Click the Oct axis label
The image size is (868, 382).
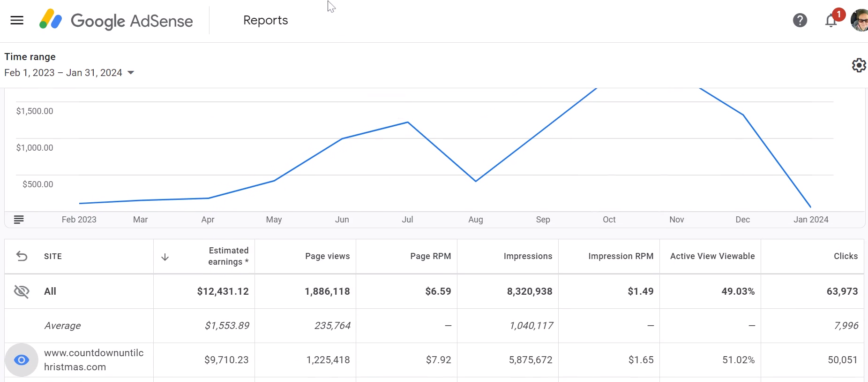coord(609,220)
